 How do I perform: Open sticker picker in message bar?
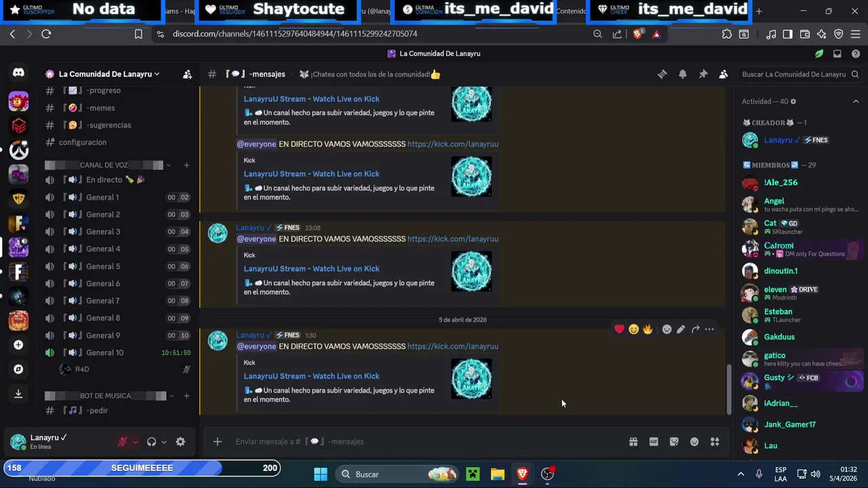point(674,441)
